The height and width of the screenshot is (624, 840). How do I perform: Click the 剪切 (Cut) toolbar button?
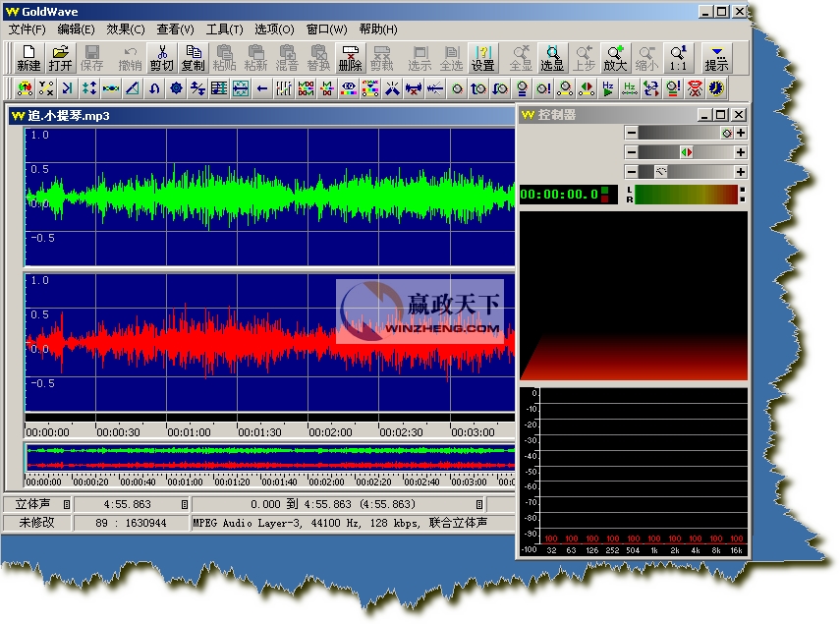click(x=161, y=58)
